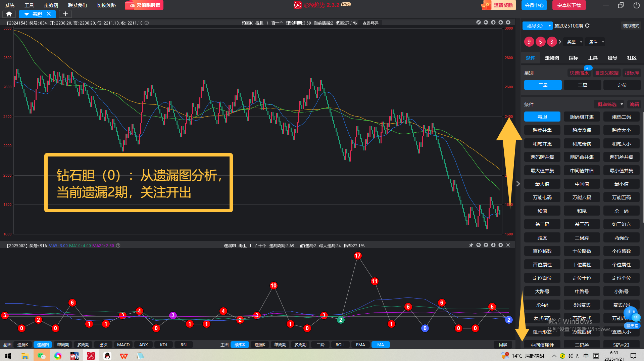Click the 充值限时送 promotion button
The height and width of the screenshot is (361, 644).
[x=144, y=5]
